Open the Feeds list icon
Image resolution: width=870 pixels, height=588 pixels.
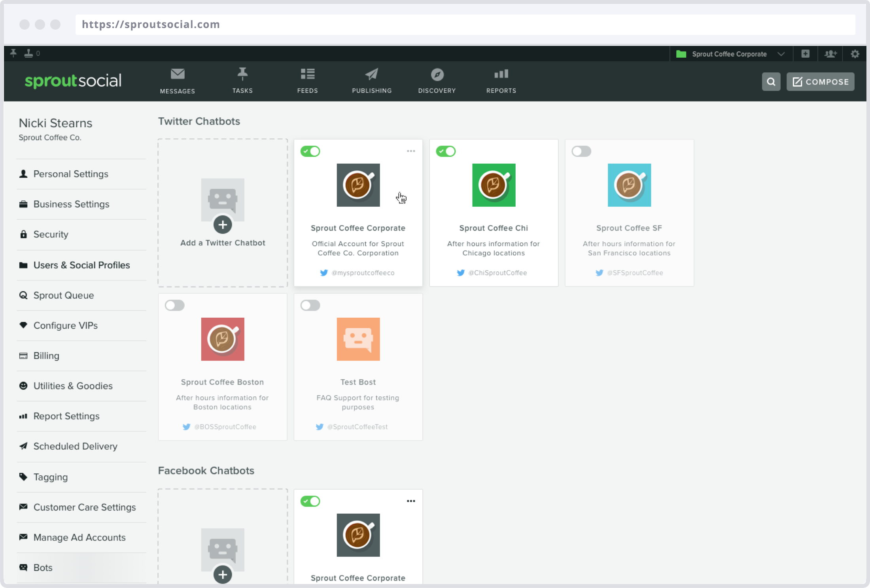click(x=307, y=74)
